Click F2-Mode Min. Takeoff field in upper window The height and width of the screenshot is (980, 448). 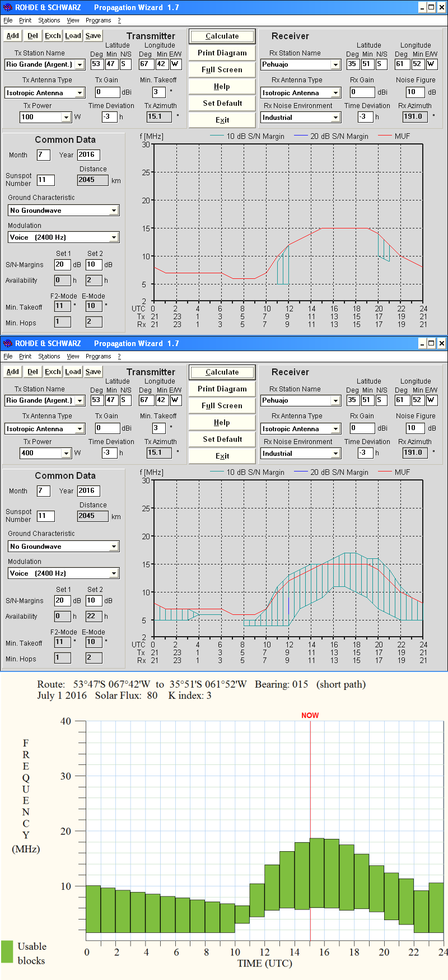tap(62, 306)
